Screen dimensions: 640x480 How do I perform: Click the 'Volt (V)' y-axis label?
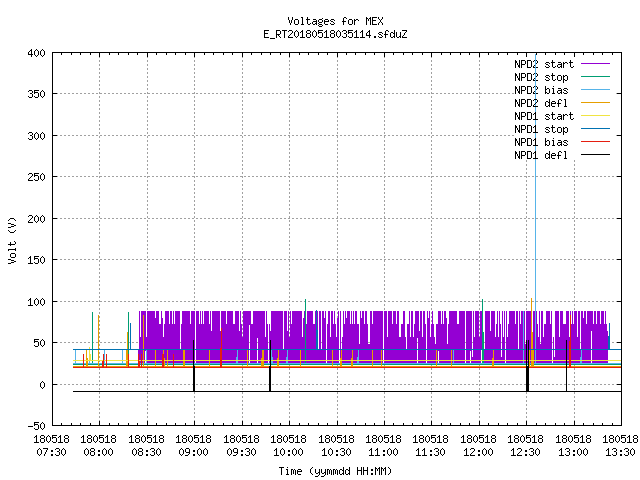point(12,240)
